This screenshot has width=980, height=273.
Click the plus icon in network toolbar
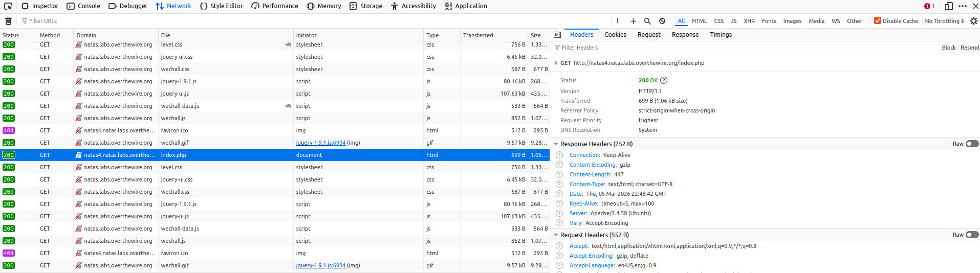coord(633,21)
